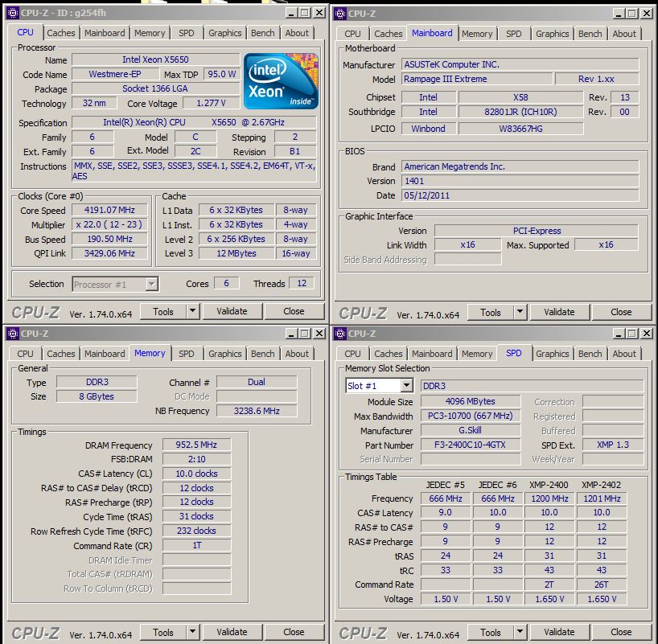658x644 pixels.
Task: Open the Tools dropdown arrow in the SPD window
Action: [x=520, y=631]
